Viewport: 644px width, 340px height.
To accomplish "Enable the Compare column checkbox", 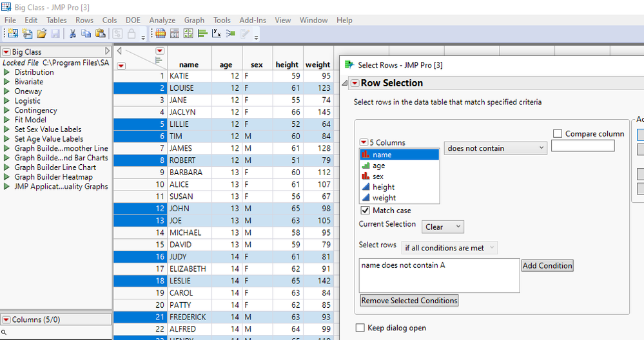I will tap(558, 134).
